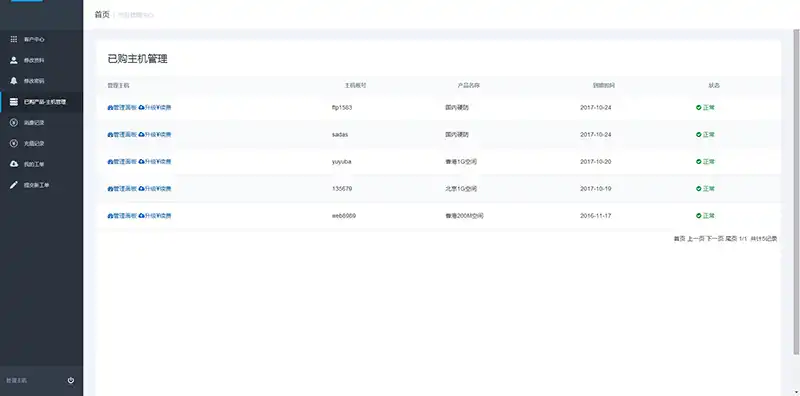
Task: Click the page vertical scrollbar
Action: coord(796,191)
